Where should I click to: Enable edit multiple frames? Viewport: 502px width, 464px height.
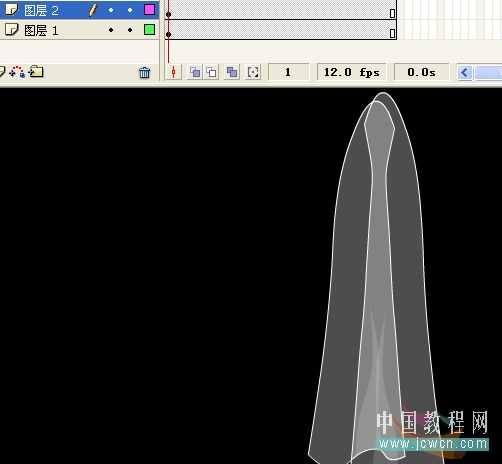tap(232, 72)
